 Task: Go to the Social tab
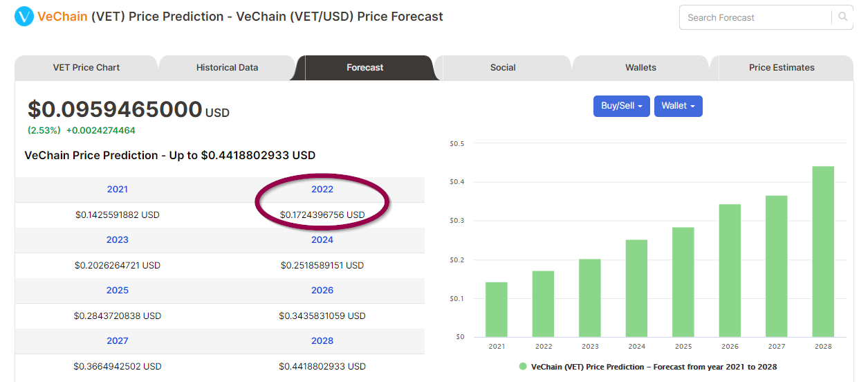point(503,68)
